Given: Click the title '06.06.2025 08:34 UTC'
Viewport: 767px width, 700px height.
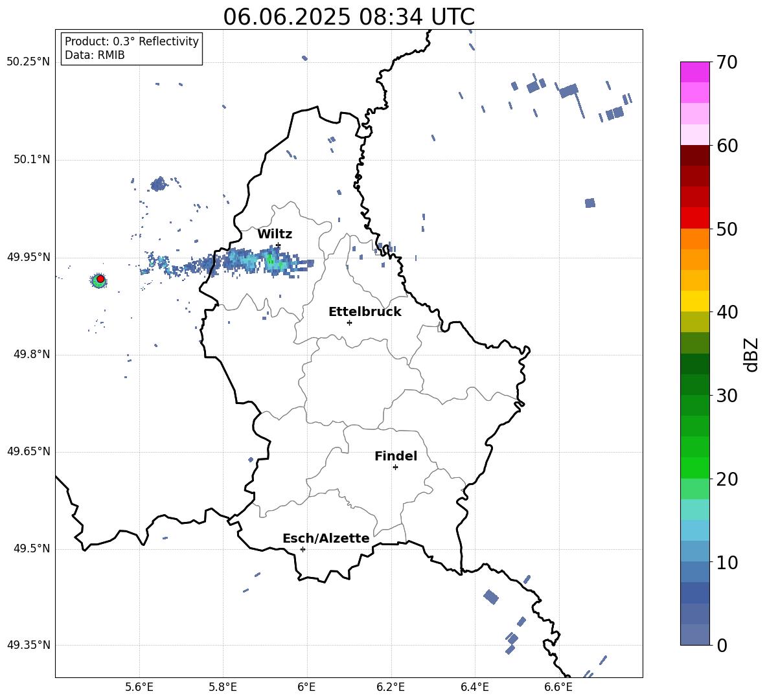Looking at the screenshot, I should click(x=349, y=17).
